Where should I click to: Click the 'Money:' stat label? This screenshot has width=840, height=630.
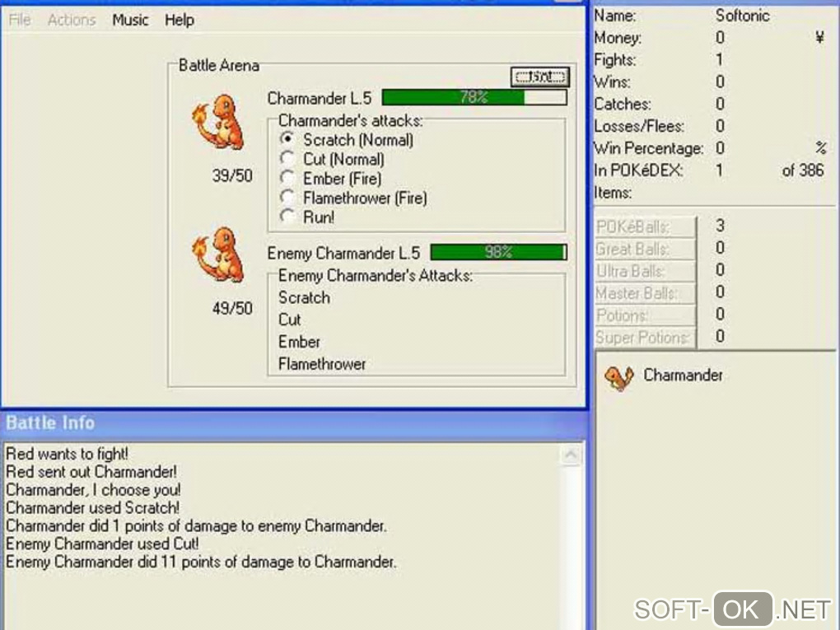[x=618, y=38]
